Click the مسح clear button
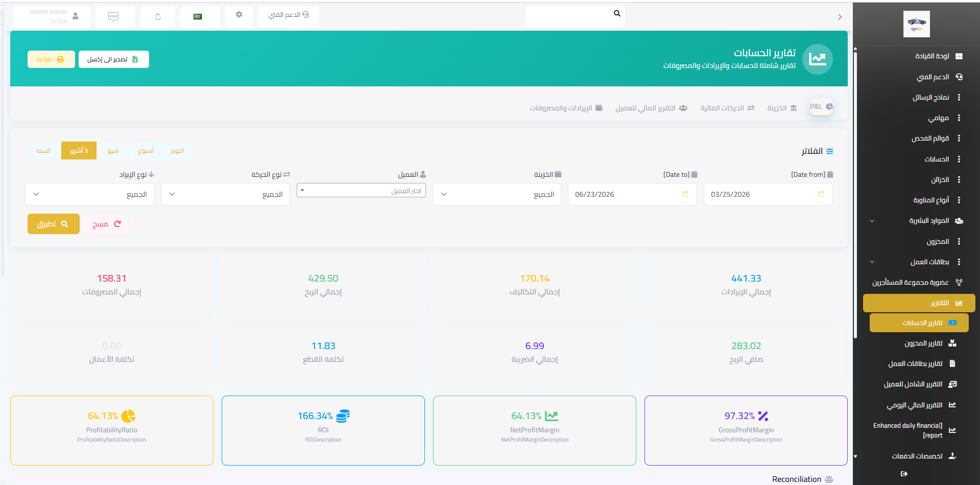The height and width of the screenshot is (485, 980). (x=107, y=224)
